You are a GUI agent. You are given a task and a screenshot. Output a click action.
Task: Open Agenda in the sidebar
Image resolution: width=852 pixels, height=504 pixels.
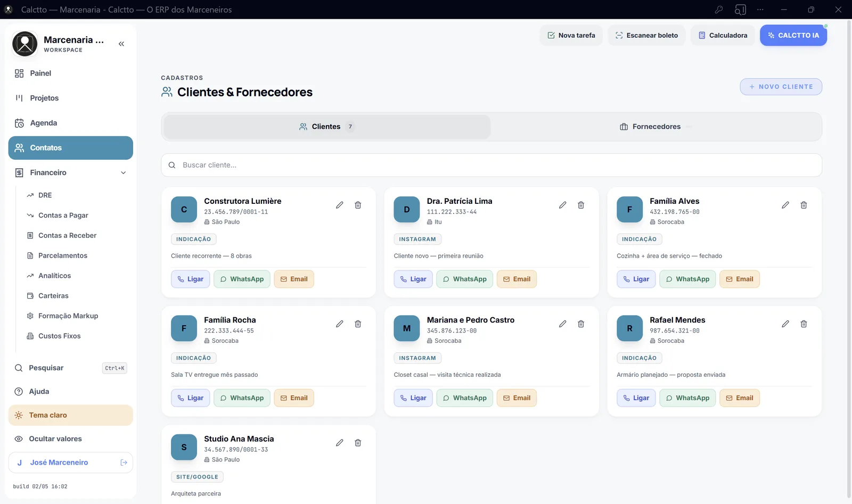pyautogui.click(x=71, y=123)
